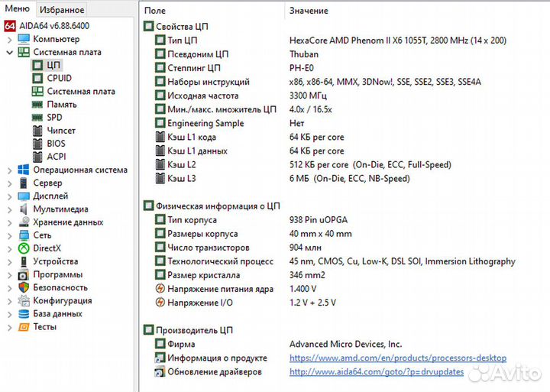Select the Кэш L3 row
550x392 pixels.
(283, 179)
